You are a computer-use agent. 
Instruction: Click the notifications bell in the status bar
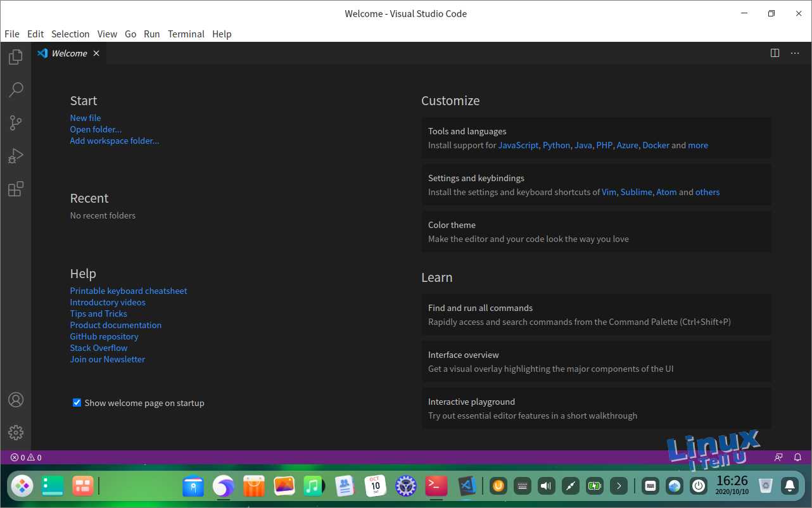pyautogui.click(x=797, y=457)
